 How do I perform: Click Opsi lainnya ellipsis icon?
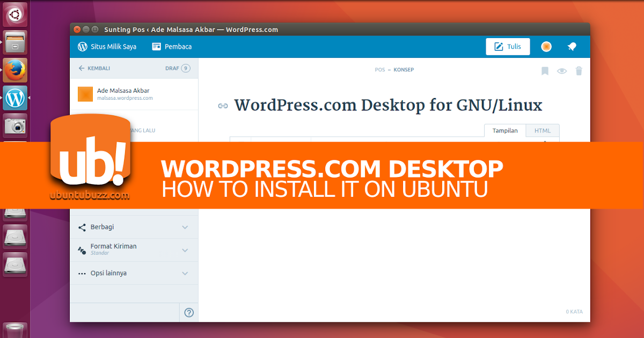pos(82,273)
